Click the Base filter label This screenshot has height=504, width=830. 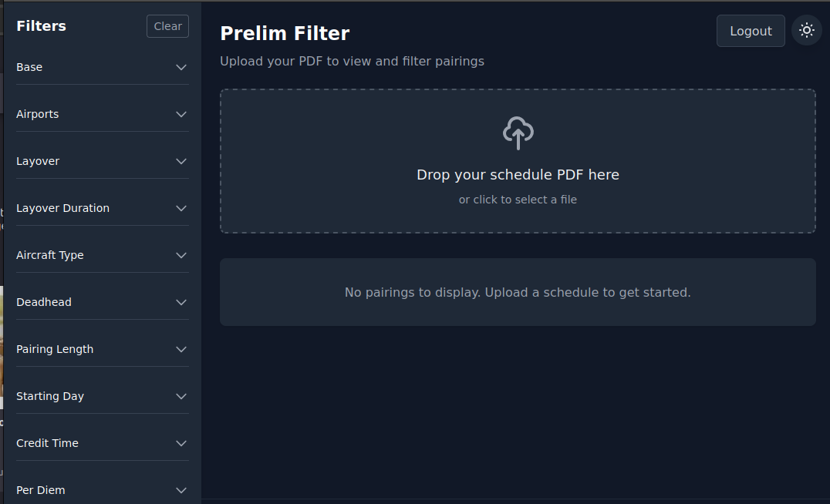pos(29,67)
